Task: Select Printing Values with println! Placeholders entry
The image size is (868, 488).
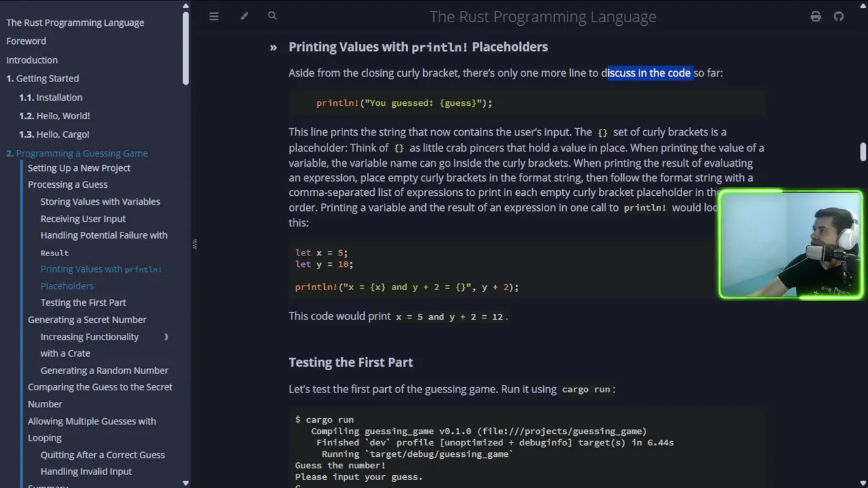Action: (x=101, y=277)
